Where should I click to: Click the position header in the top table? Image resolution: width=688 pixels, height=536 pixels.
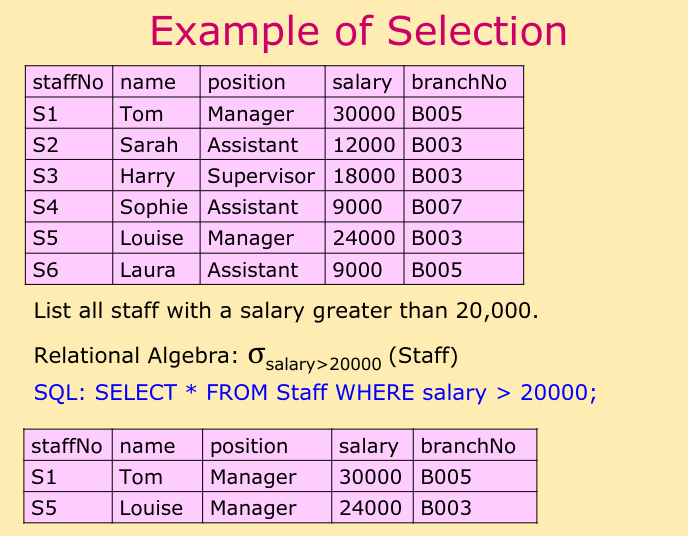tap(246, 82)
